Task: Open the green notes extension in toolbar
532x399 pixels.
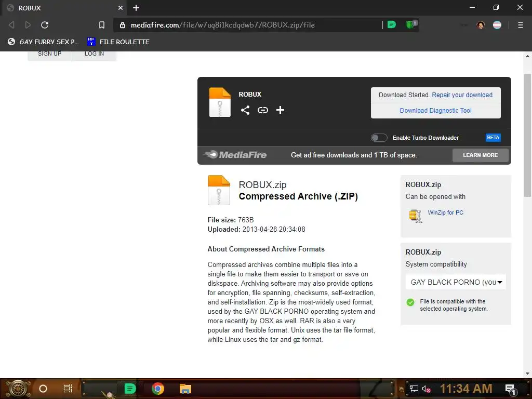Action: pos(391,24)
